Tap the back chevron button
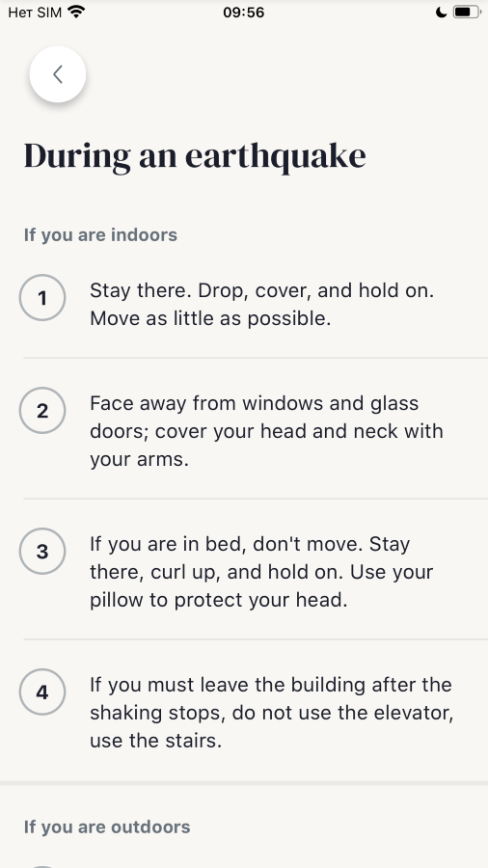The width and height of the screenshot is (488, 868). tap(58, 74)
